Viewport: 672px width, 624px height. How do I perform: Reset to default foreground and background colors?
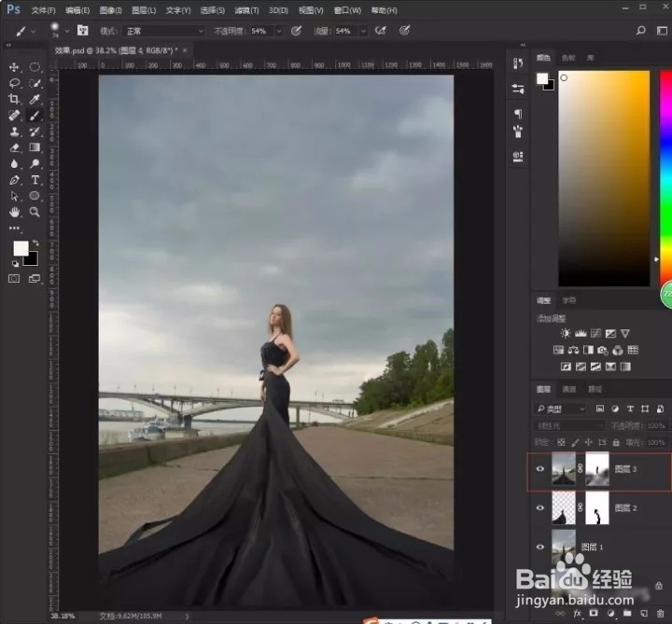pyautogui.click(x=15, y=263)
